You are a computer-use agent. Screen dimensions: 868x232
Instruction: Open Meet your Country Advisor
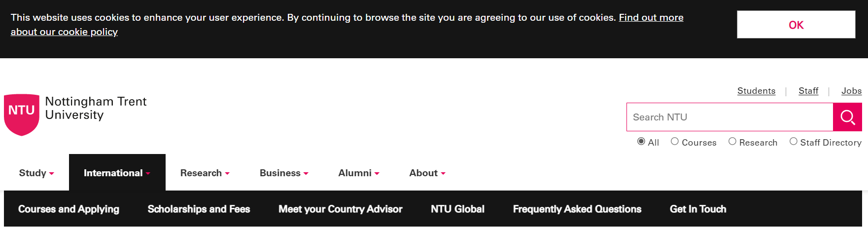coord(340,209)
